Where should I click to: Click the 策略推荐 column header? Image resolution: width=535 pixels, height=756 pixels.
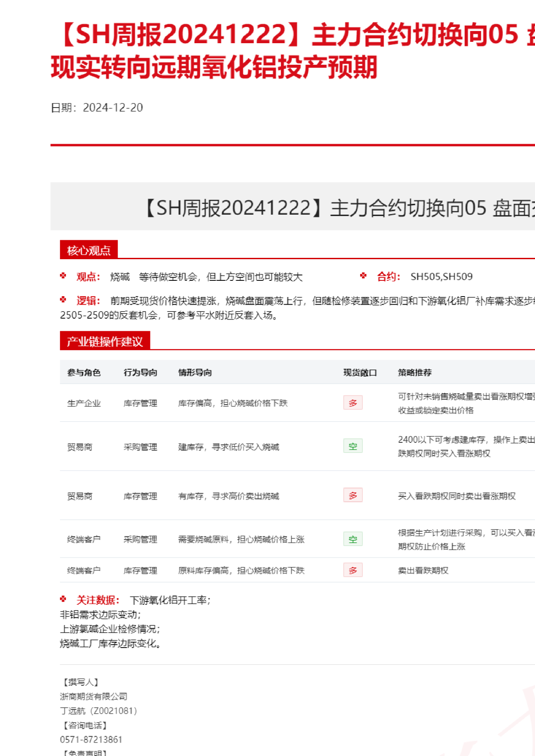click(x=415, y=373)
